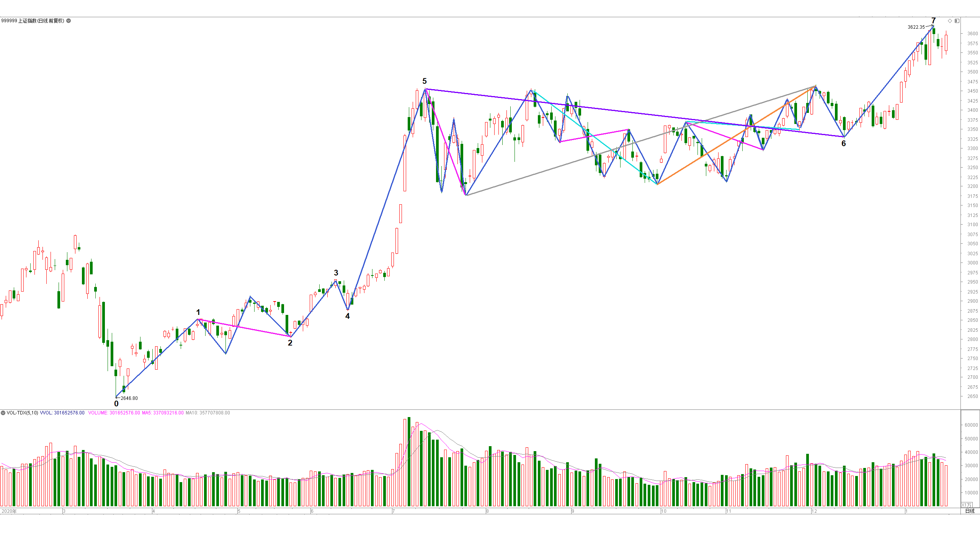Click the X1万 volume unit box
980x551 pixels.
point(967,505)
